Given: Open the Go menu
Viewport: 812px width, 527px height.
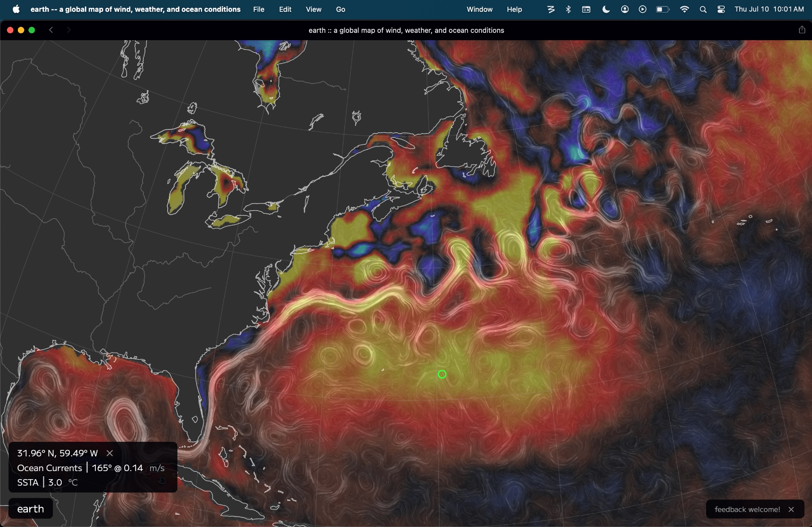Looking at the screenshot, I should [341, 9].
